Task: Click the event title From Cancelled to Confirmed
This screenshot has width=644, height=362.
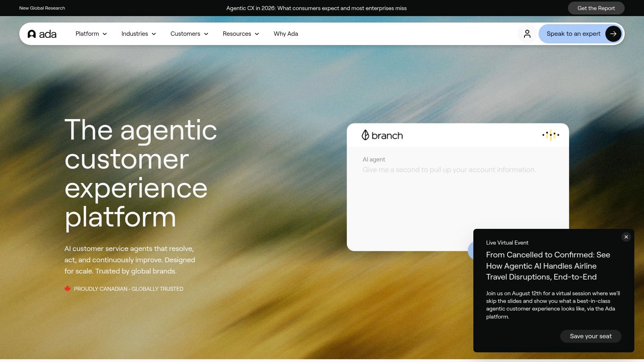Action: click(x=548, y=266)
